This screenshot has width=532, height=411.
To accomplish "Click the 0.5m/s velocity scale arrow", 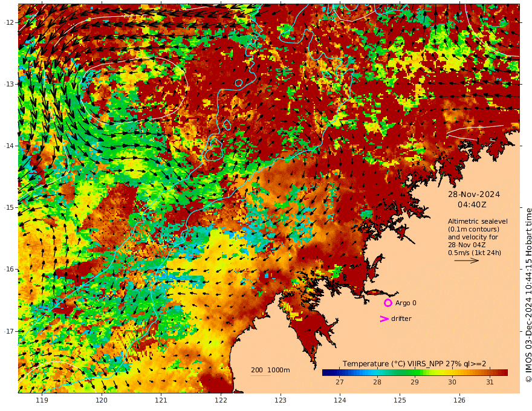I will pyautogui.click(x=467, y=261).
